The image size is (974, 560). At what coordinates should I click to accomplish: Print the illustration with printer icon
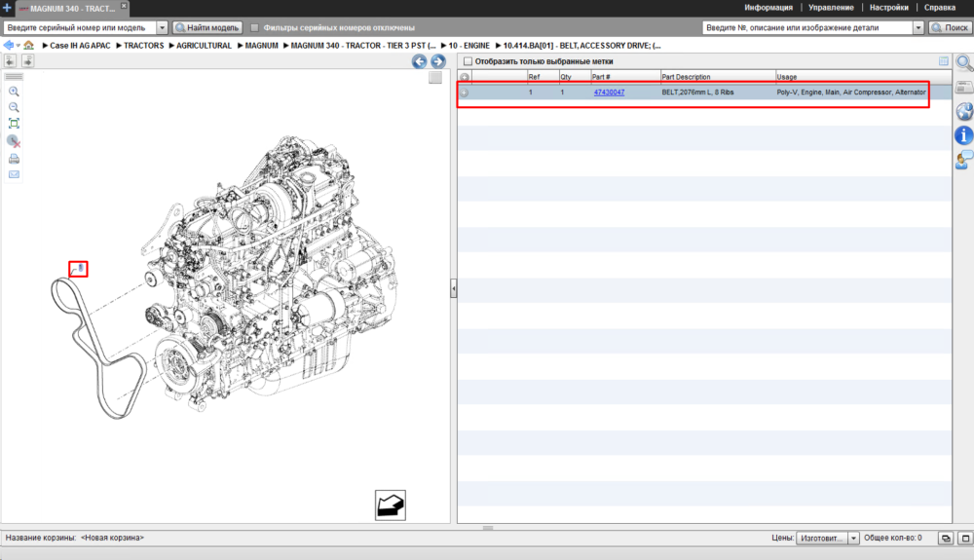point(14,159)
